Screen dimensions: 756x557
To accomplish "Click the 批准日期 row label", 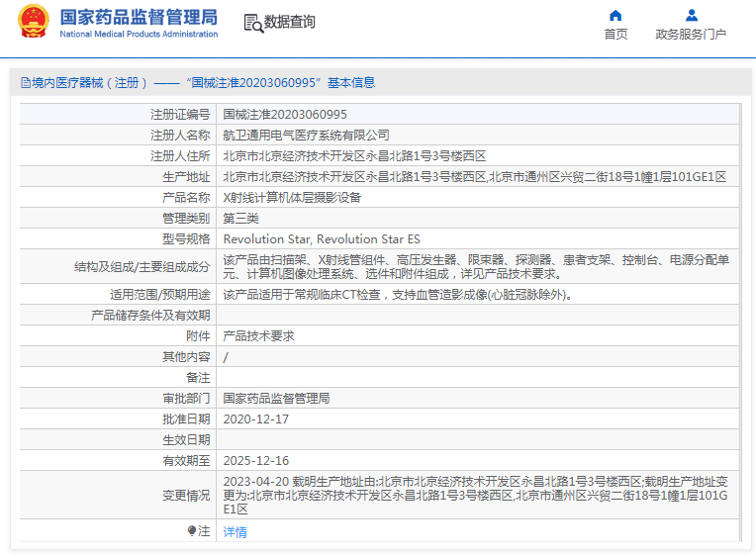I will click(186, 419).
